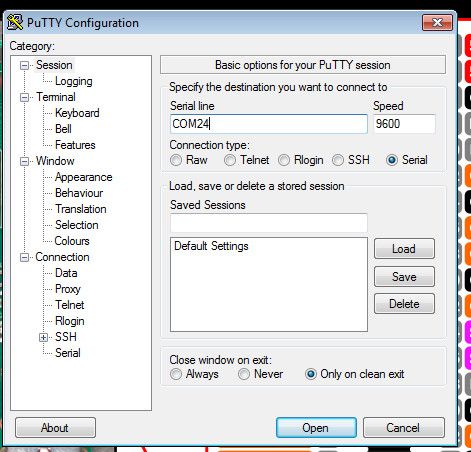The width and height of the screenshot is (471, 452).
Task: Click the Delete session button
Action: point(404,304)
